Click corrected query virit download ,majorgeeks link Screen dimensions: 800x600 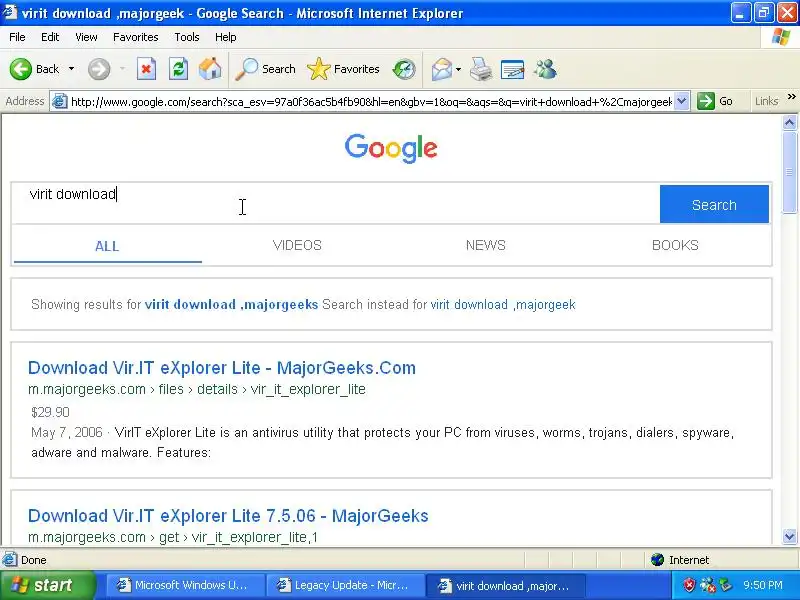tap(231, 305)
